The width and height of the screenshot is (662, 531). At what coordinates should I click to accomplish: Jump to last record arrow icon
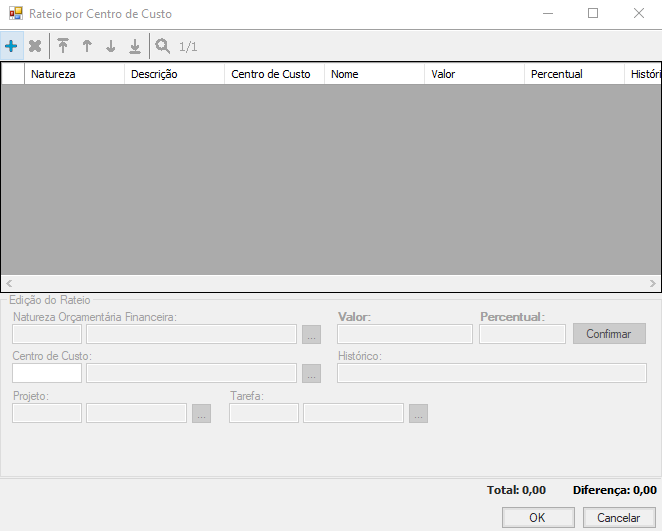(135, 46)
